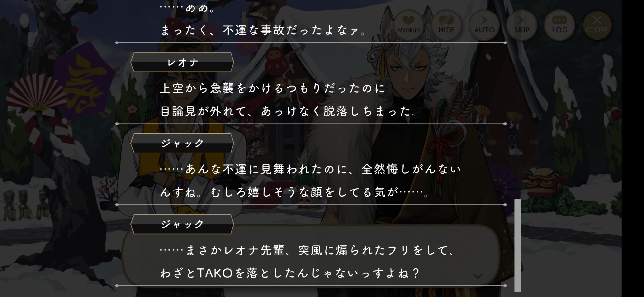Tap the line 目論見が外れて、あっけなく脱落
The height and width of the screenshot is (297, 644).
pyautogui.click(x=289, y=111)
